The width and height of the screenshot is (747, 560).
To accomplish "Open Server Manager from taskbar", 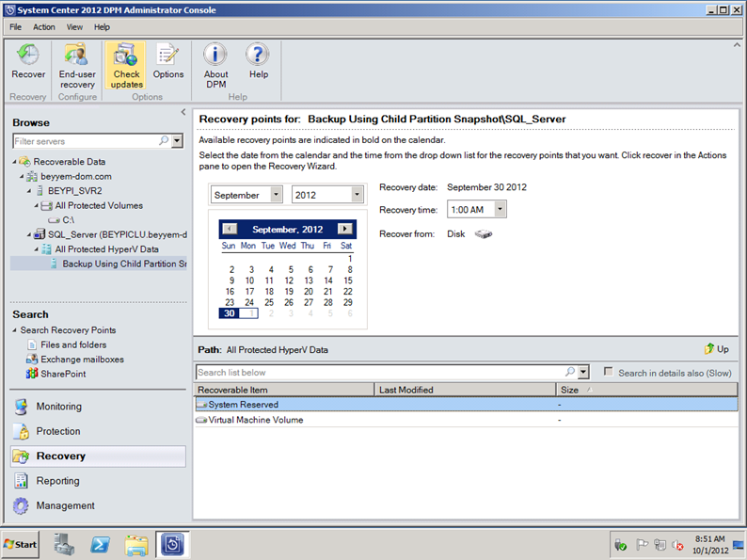I will coord(64,544).
